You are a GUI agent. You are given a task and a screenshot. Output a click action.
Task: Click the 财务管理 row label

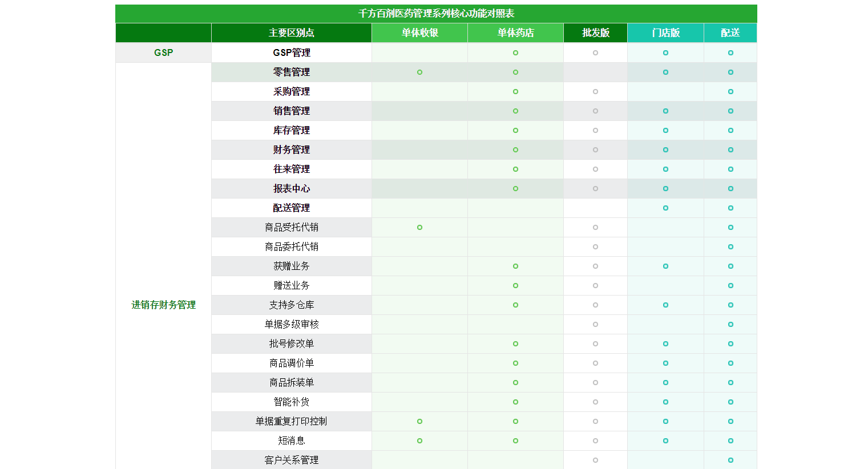point(292,149)
